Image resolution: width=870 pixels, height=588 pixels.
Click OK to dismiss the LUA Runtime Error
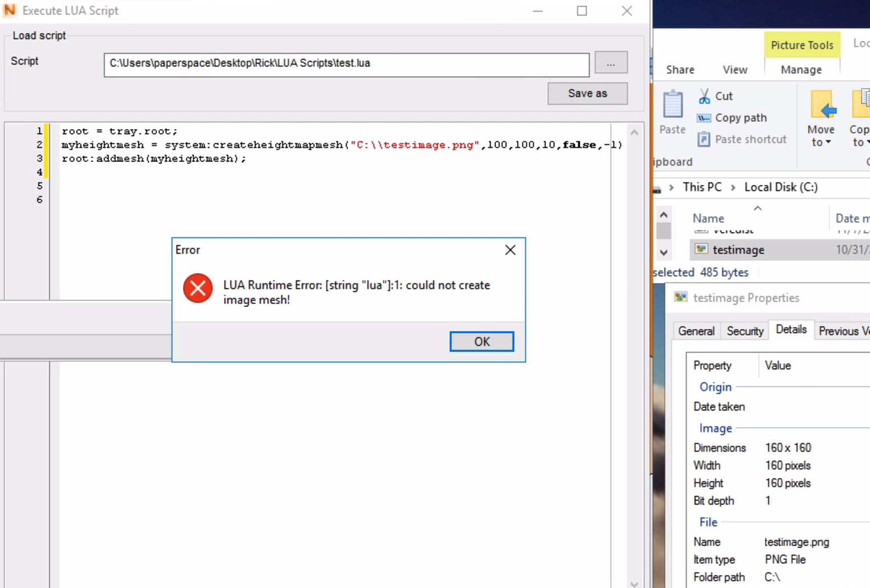coord(482,342)
